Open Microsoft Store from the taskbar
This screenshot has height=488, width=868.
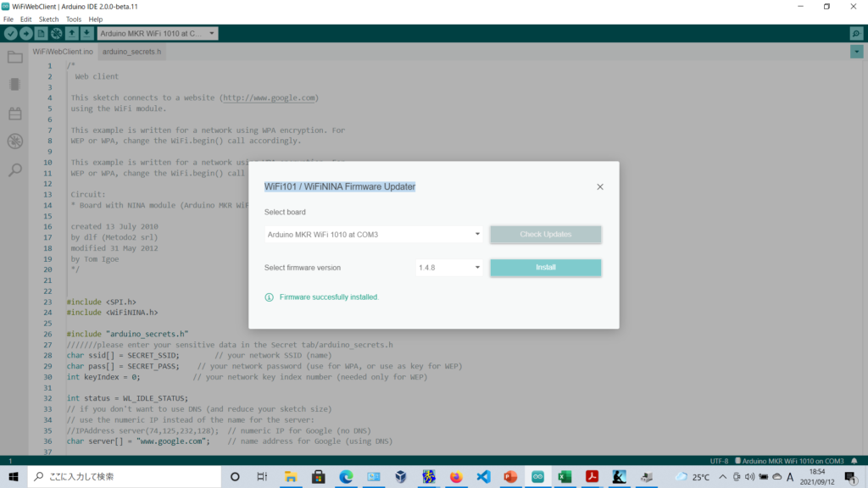[319, 476]
